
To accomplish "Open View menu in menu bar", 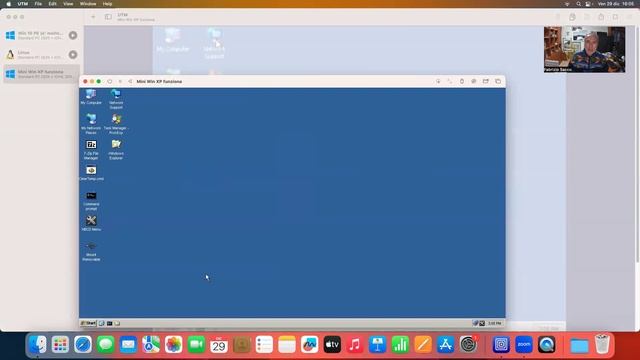I will [x=68, y=4].
